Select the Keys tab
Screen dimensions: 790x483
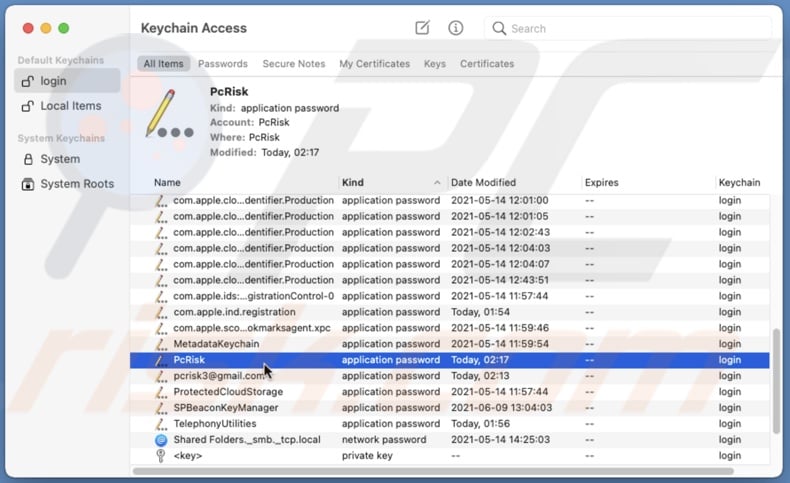point(434,64)
